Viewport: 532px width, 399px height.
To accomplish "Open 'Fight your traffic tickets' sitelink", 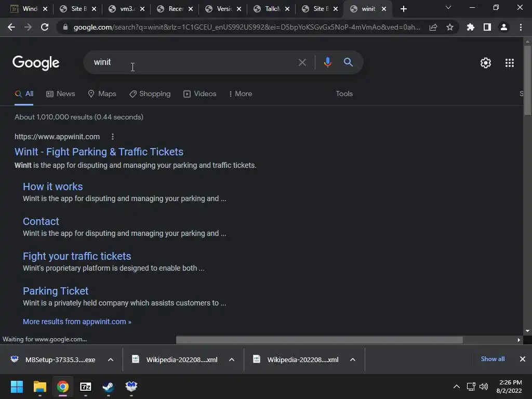I will pyautogui.click(x=77, y=256).
